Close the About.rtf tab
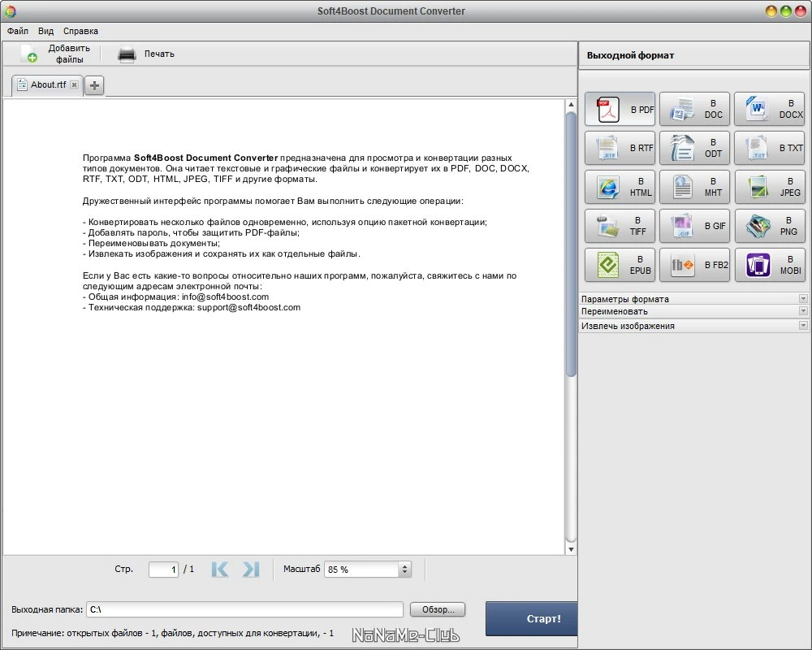This screenshot has width=812, height=650. click(x=75, y=84)
